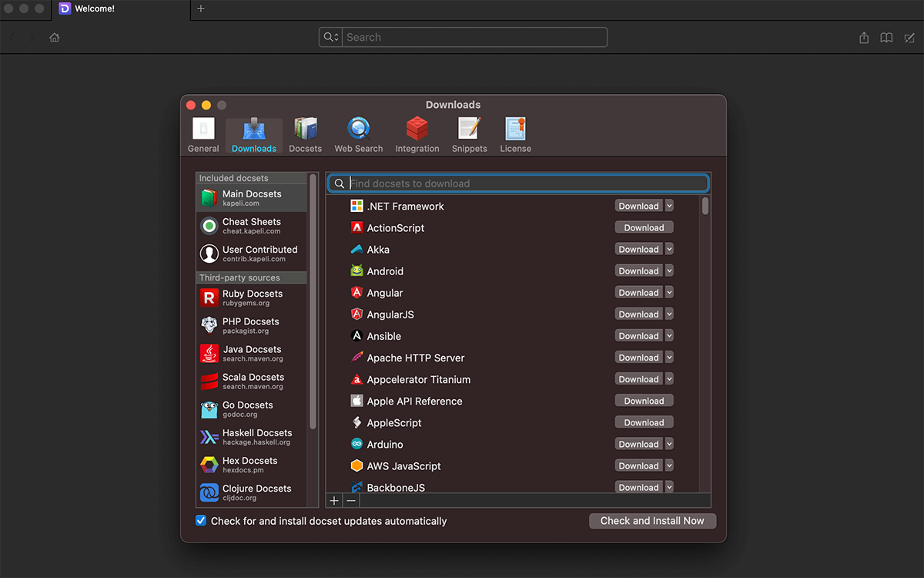Select PHP Docsets source

pyautogui.click(x=252, y=325)
